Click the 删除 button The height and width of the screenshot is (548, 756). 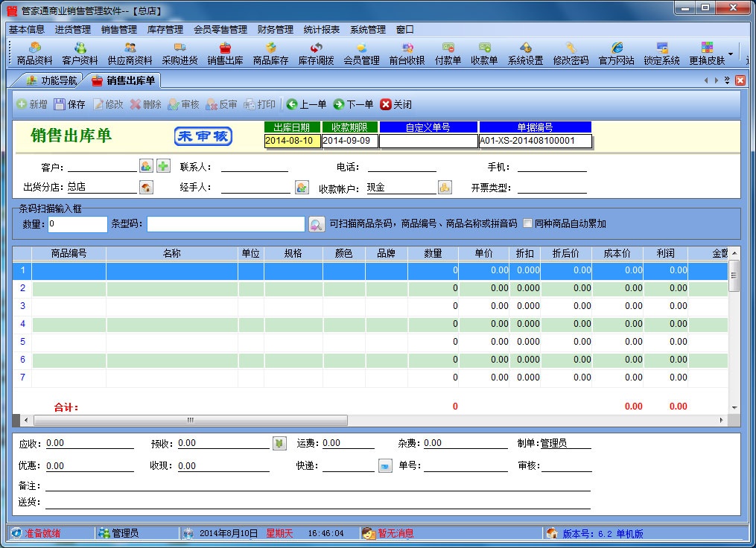click(x=145, y=104)
